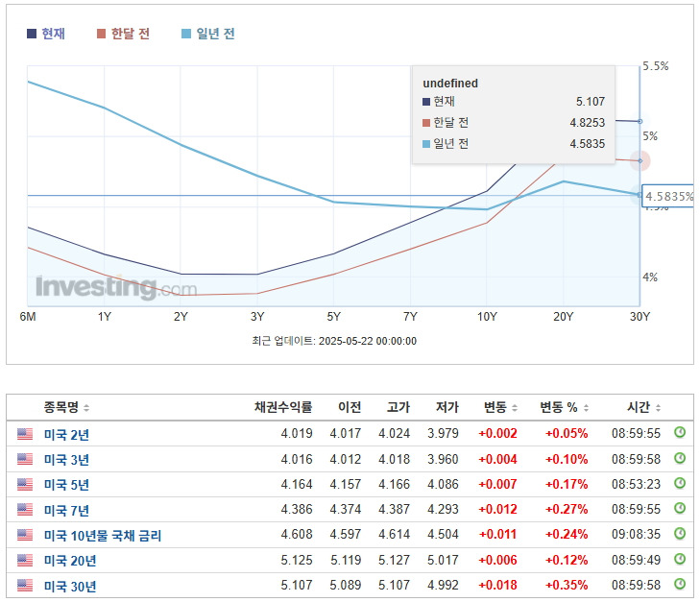Open the 미국 7년 bond link
This screenshot has width=700, height=602.
[x=66, y=510]
